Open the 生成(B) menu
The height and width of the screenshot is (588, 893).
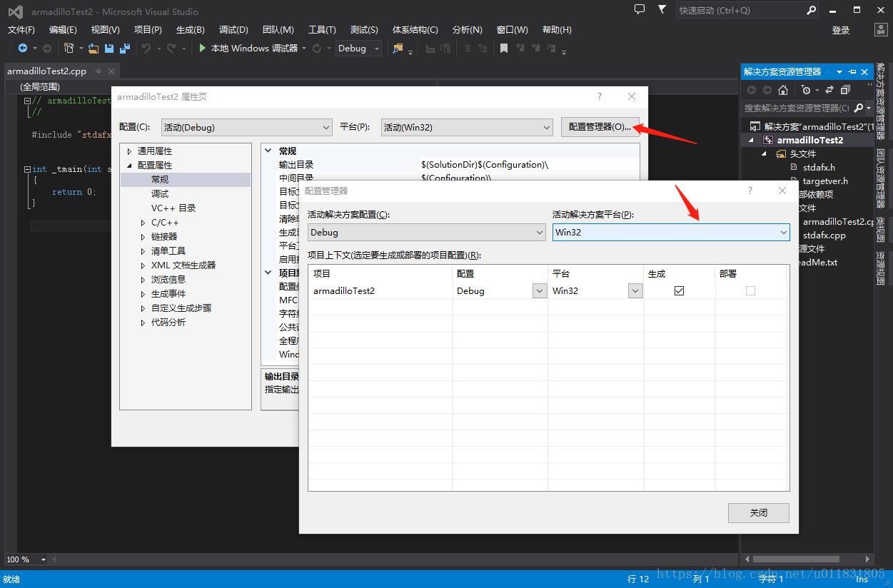pos(190,30)
